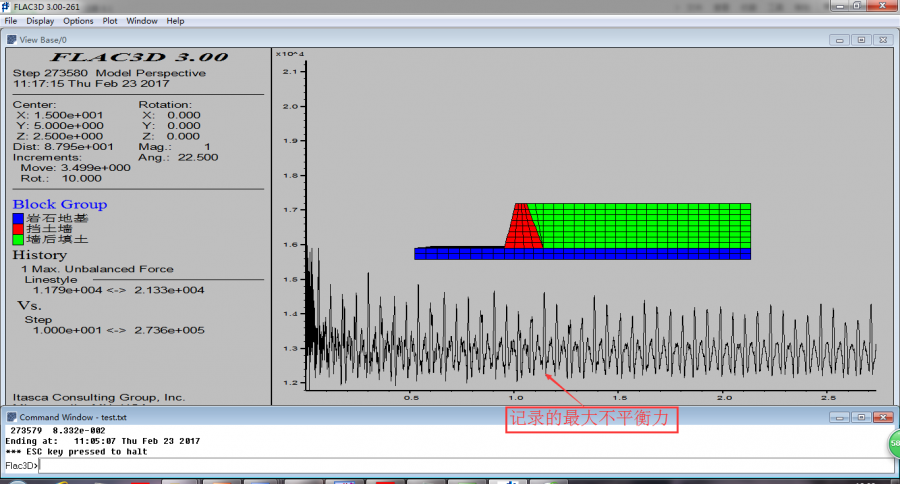Maximize the View Base/0 plot window
Image resolution: width=900 pixels, height=484 pixels.
click(x=862, y=40)
